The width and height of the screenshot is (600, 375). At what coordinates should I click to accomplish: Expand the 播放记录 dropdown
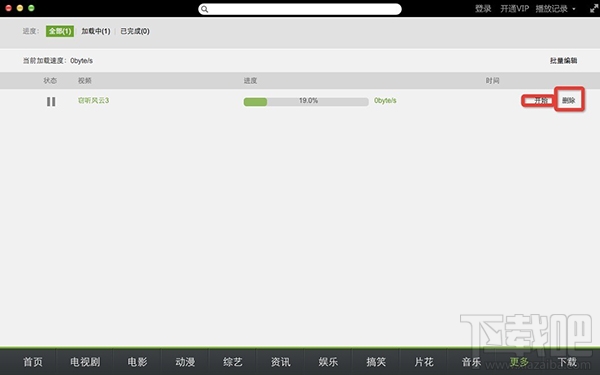[555, 8]
